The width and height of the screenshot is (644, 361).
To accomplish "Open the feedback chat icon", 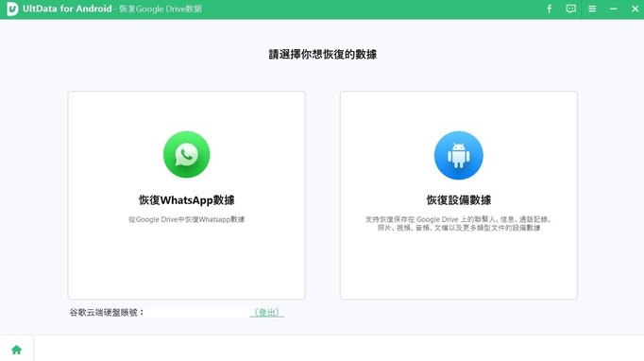I will 570,9.
